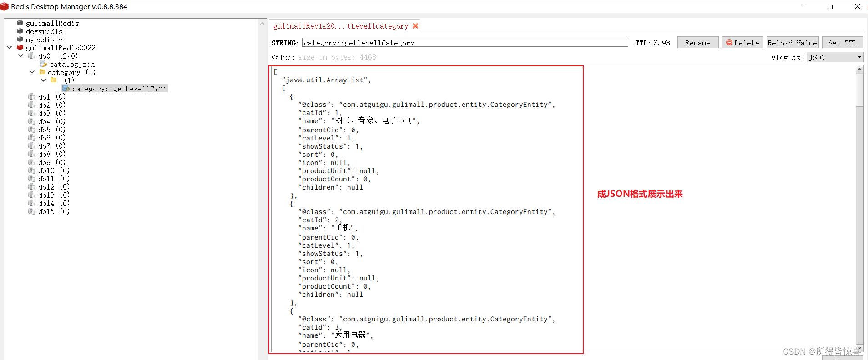Select the gulimallRedis connection server icon
Image resolution: width=868 pixels, height=360 pixels.
20,23
